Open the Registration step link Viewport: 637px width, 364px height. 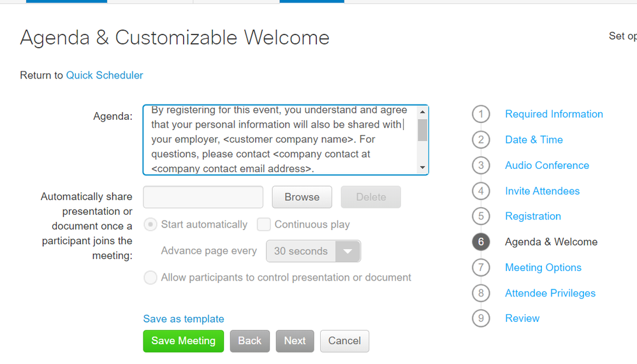tap(533, 216)
